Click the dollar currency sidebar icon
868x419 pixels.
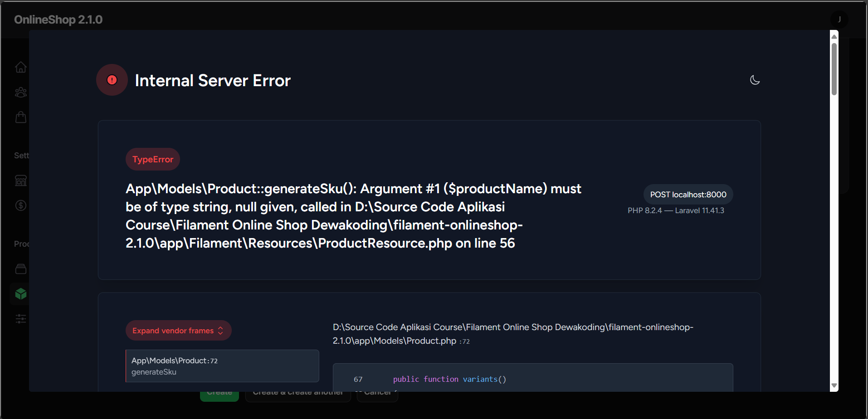click(x=20, y=205)
